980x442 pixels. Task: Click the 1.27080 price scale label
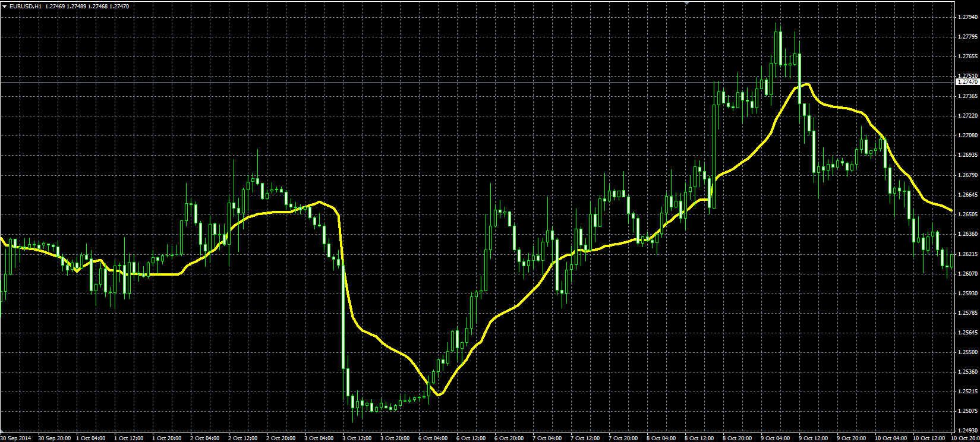point(968,135)
